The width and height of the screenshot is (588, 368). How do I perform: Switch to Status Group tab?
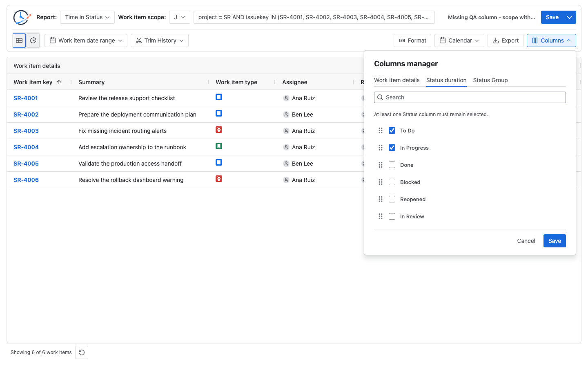tap(490, 80)
